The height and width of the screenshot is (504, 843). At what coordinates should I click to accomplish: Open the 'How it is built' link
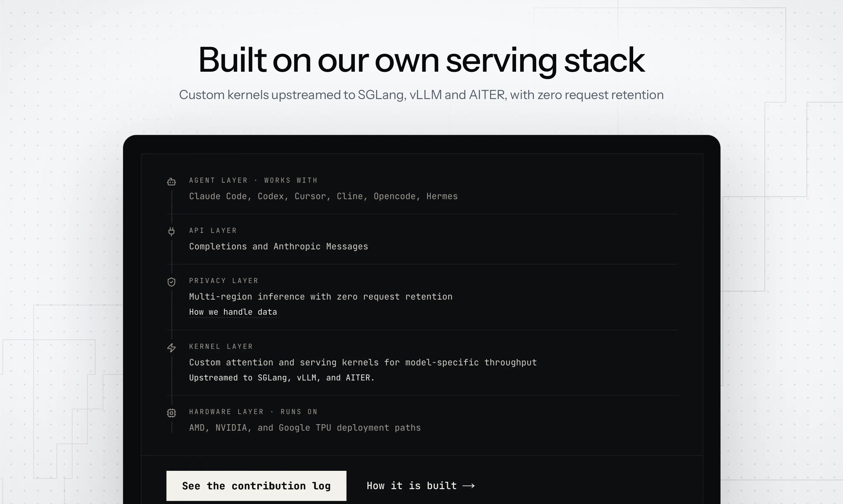420,486
